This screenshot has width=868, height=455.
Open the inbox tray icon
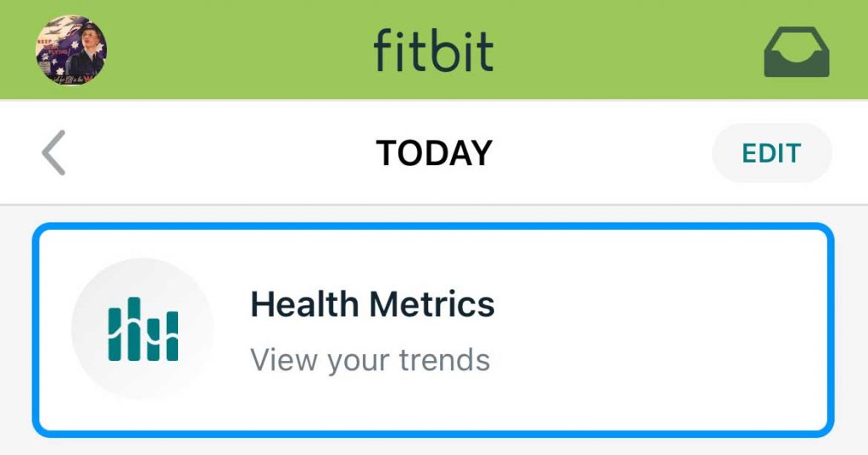[796, 53]
